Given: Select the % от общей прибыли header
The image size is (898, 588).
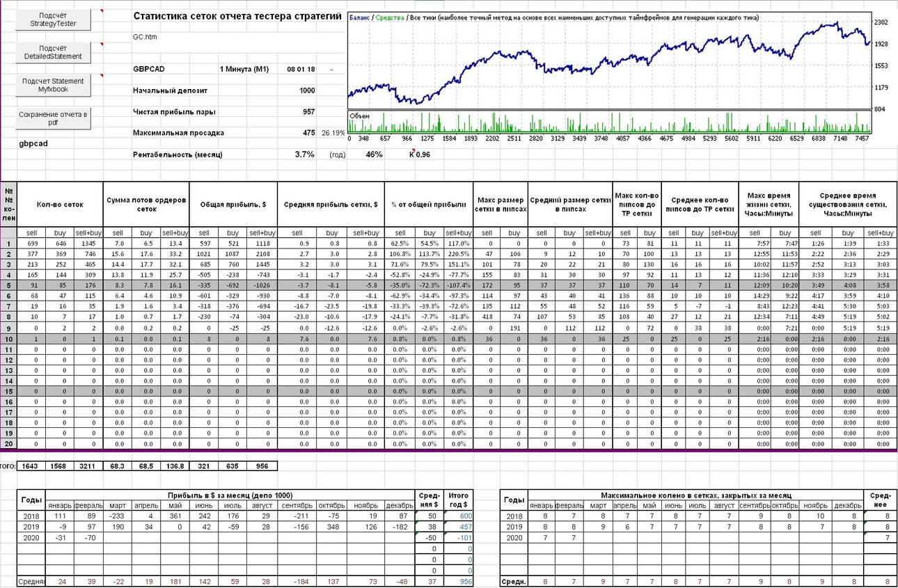Looking at the screenshot, I should tap(428, 205).
